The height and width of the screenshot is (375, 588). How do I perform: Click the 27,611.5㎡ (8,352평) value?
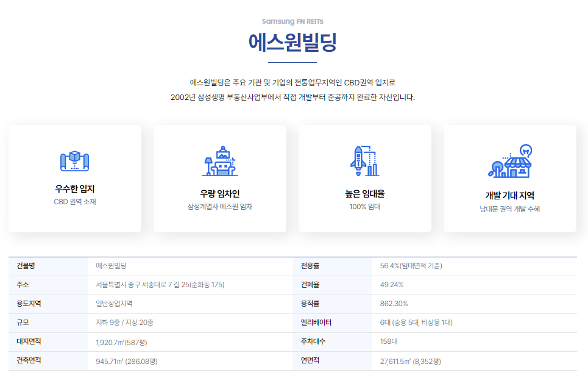pyautogui.click(x=411, y=362)
